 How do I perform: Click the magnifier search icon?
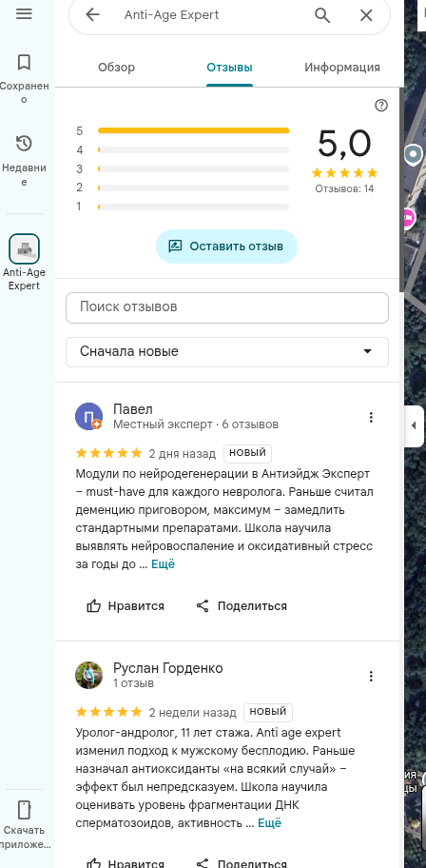[322, 15]
